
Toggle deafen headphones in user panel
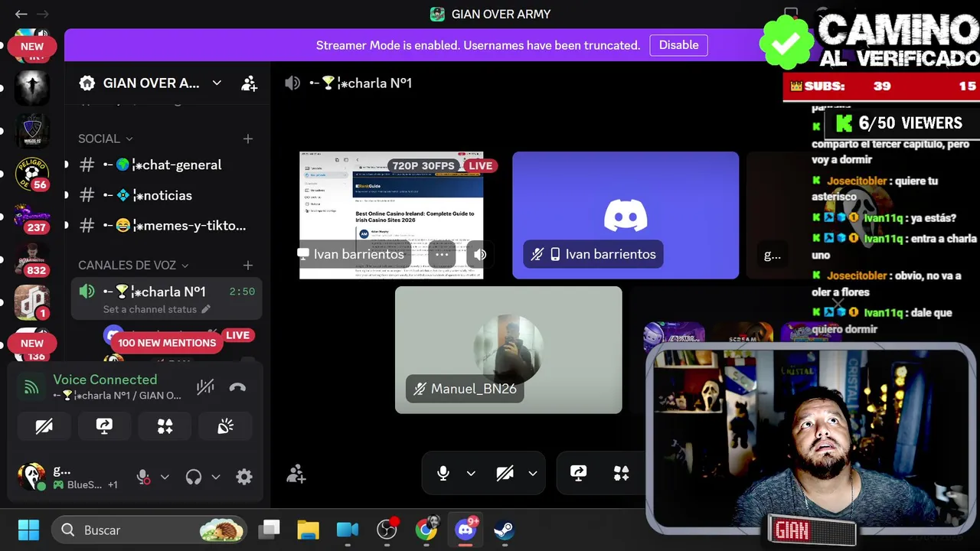pos(194,477)
